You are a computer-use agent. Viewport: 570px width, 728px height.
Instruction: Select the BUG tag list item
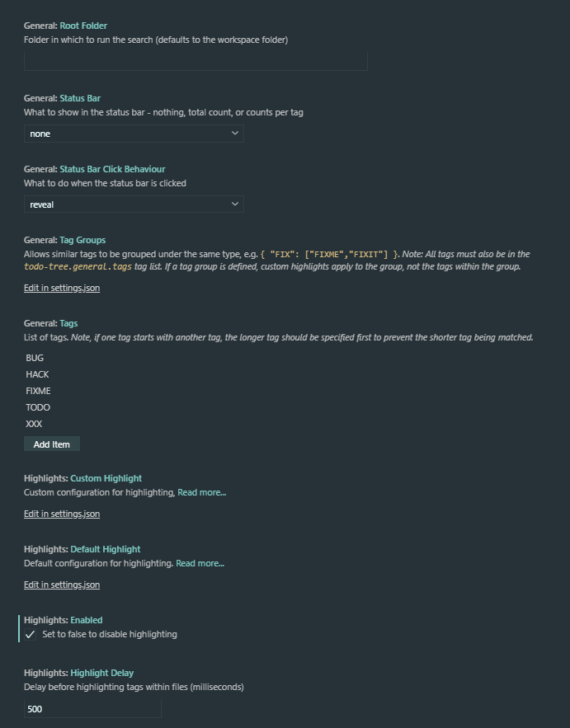pos(35,358)
